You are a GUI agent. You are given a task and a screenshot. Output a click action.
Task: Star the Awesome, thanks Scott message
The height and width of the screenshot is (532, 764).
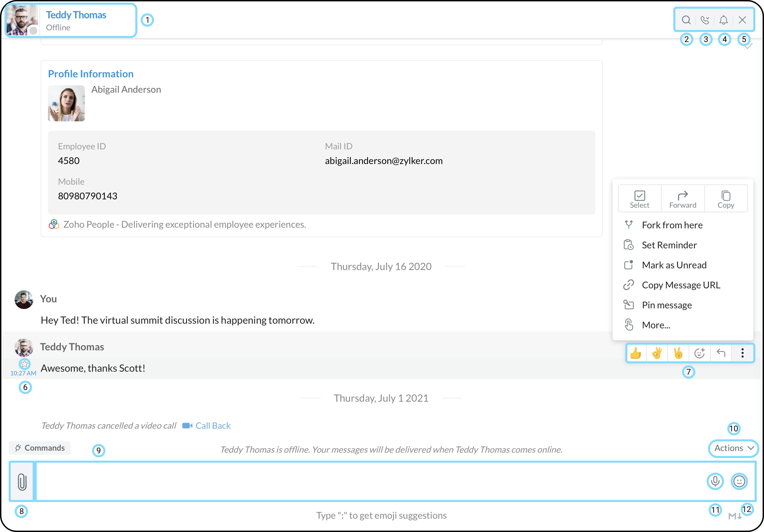point(24,364)
